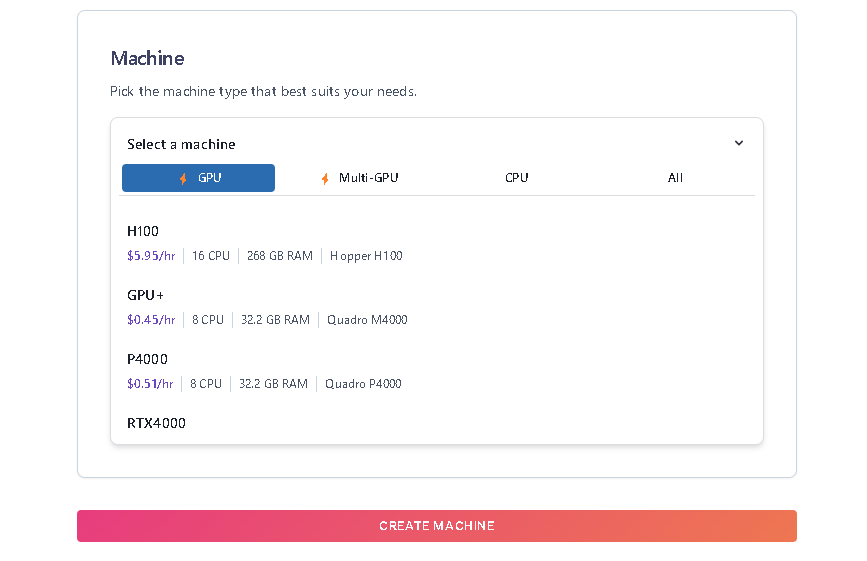Click the Quadro P4000 spec text

(x=363, y=384)
